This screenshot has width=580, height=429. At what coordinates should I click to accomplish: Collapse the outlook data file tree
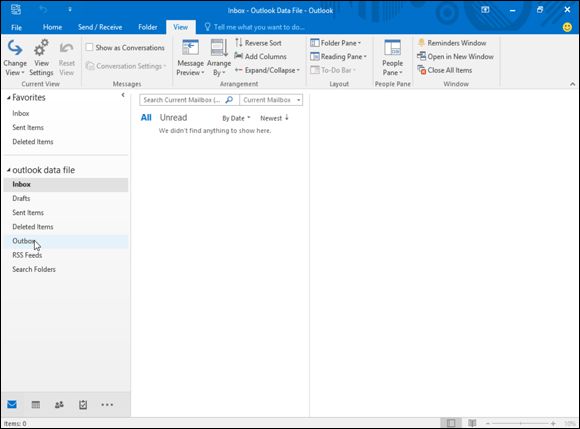pyautogui.click(x=9, y=170)
